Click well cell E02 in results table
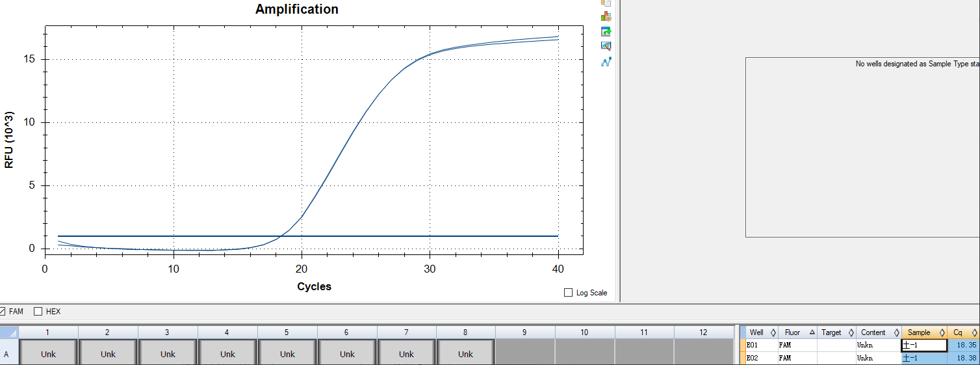Image resolution: width=980 pixels, height=365 pixels. point(762,358)
